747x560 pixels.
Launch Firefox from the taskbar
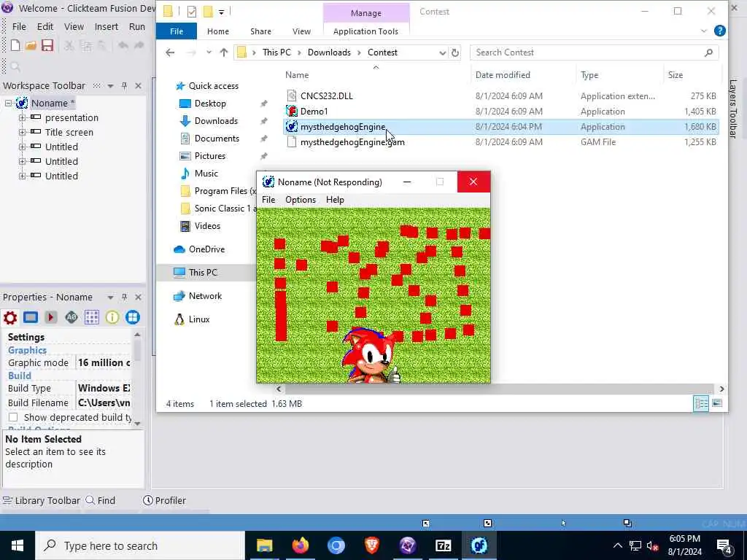tap(300, 545)
